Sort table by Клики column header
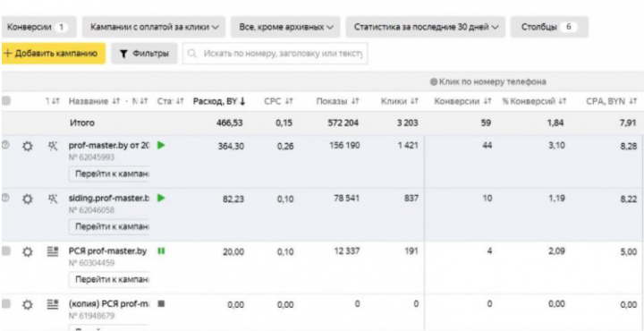The image size is (644, 331). 399,101
